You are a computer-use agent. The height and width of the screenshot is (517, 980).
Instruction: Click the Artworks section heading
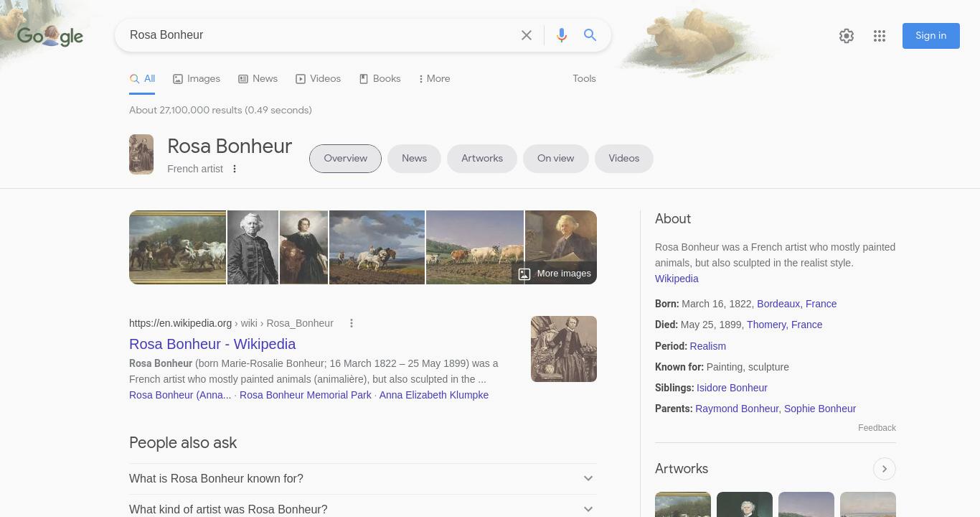(682, 469)
